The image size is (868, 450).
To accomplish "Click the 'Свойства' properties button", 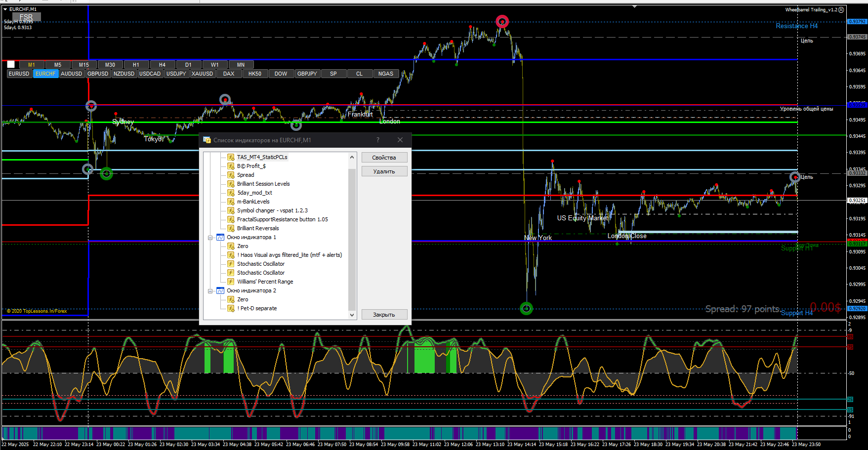I will pos(384,158).
